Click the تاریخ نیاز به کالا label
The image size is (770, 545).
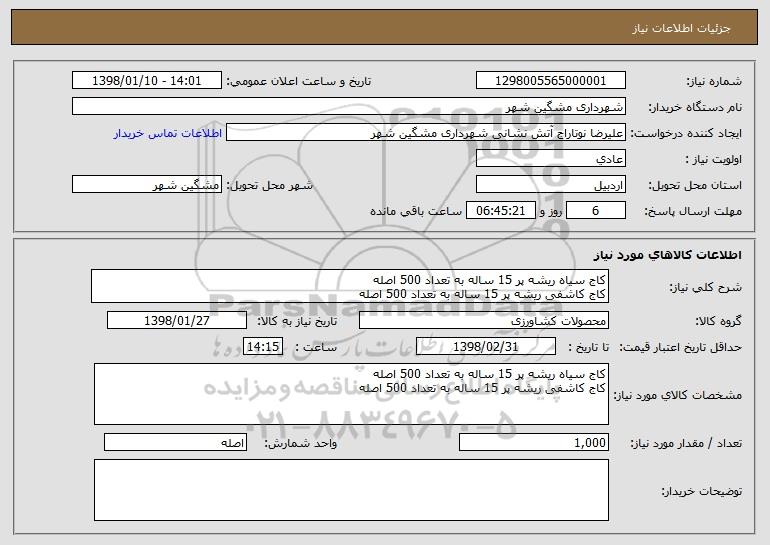(297, 321)
